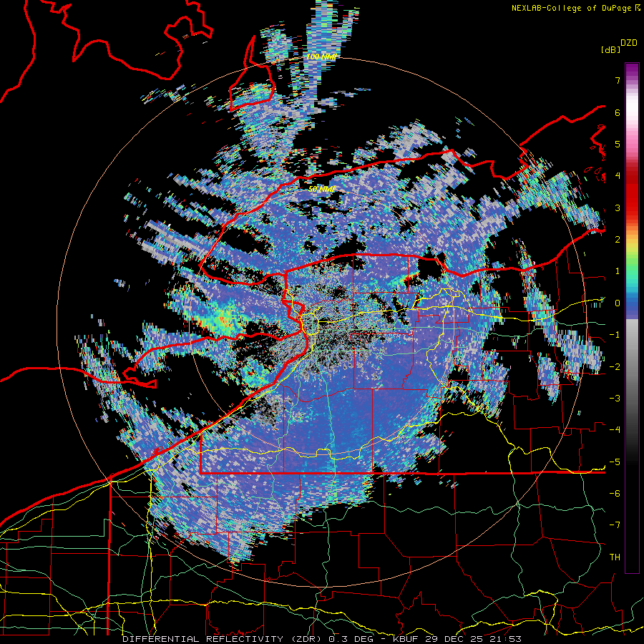
Task: Click the [dB] unit label
Action: [611, 49]
